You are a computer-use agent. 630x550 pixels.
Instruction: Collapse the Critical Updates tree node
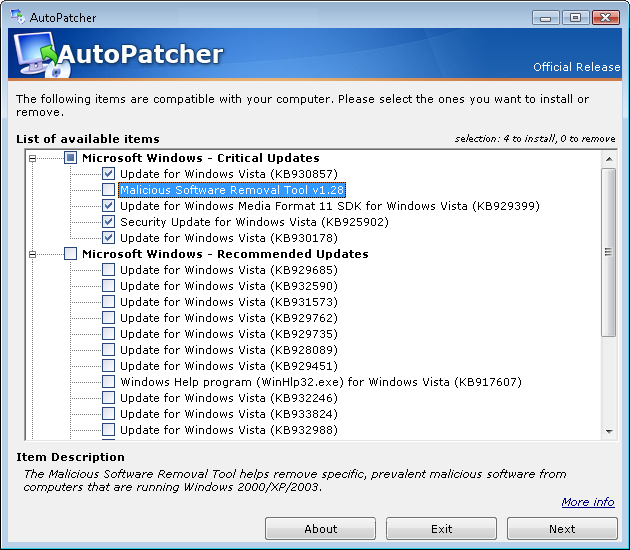33,158
